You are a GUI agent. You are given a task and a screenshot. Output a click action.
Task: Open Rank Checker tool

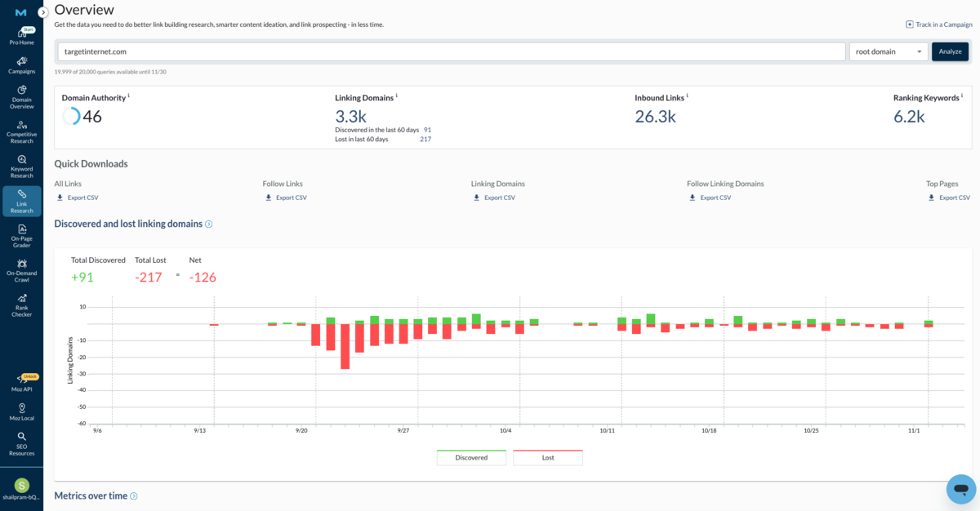tap(21, 305)
